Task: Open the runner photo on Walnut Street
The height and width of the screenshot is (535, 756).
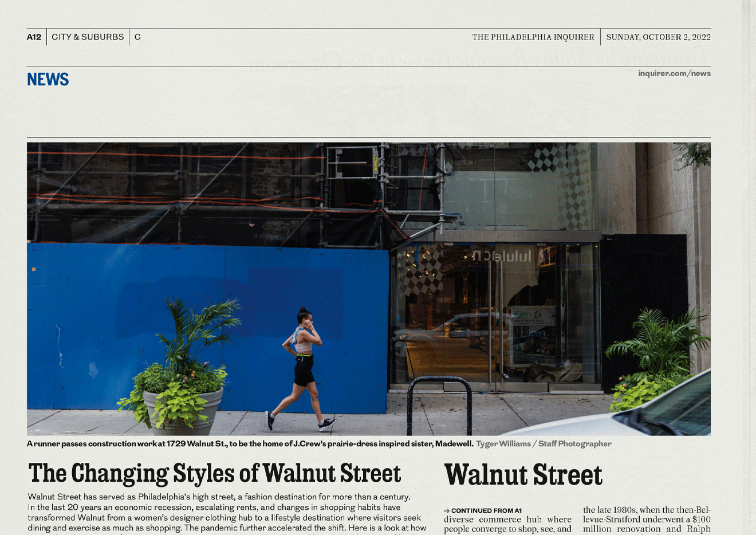Action: click(x=369, y=289)
